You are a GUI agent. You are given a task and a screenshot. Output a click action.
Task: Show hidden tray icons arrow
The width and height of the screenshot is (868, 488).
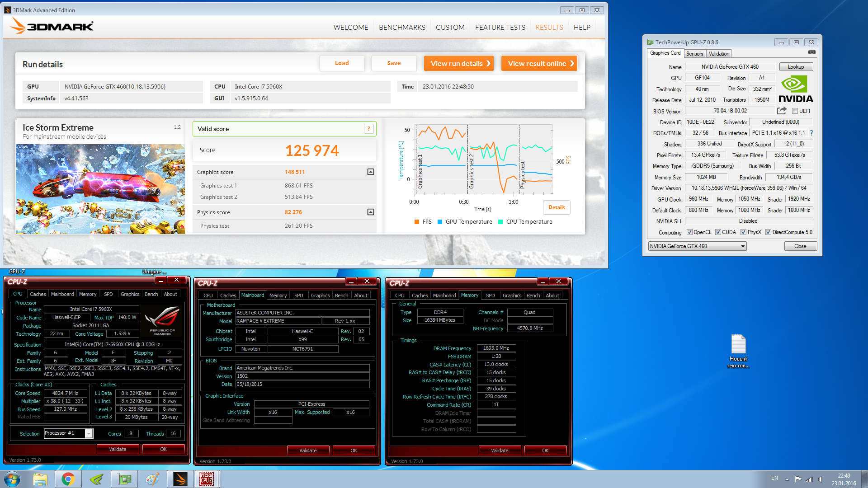click(787, 479)
